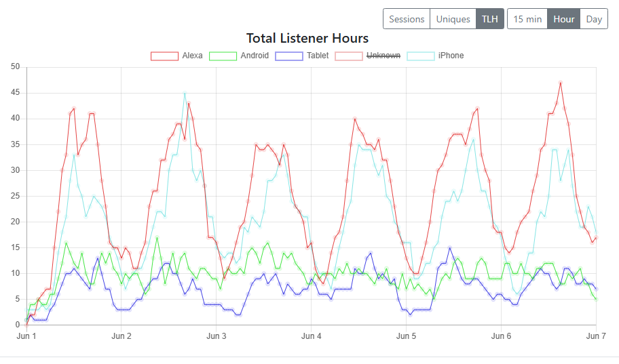The image size is (619, 364).
Task: Hide the Tablet series legend label
Action: [x=317, y=56]
